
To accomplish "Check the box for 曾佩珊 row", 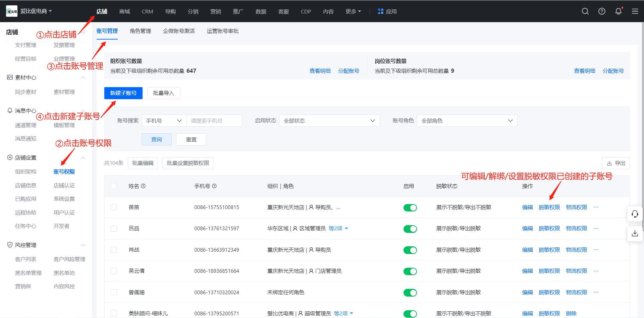I will (114, 292).
